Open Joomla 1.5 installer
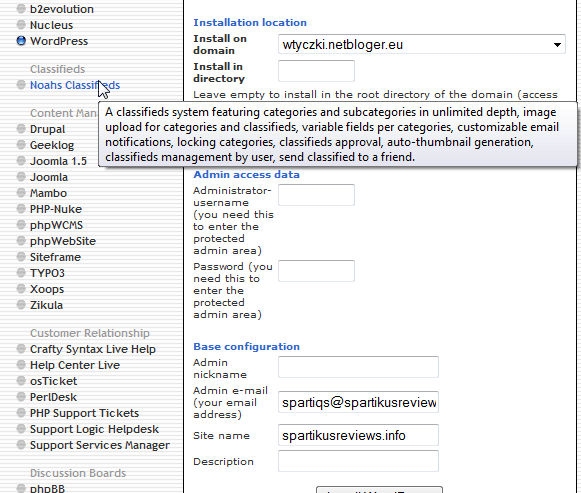 (x=58, y=161)
